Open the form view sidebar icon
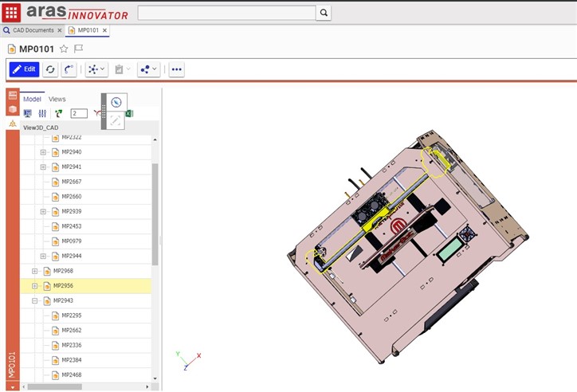 (13, 96)
